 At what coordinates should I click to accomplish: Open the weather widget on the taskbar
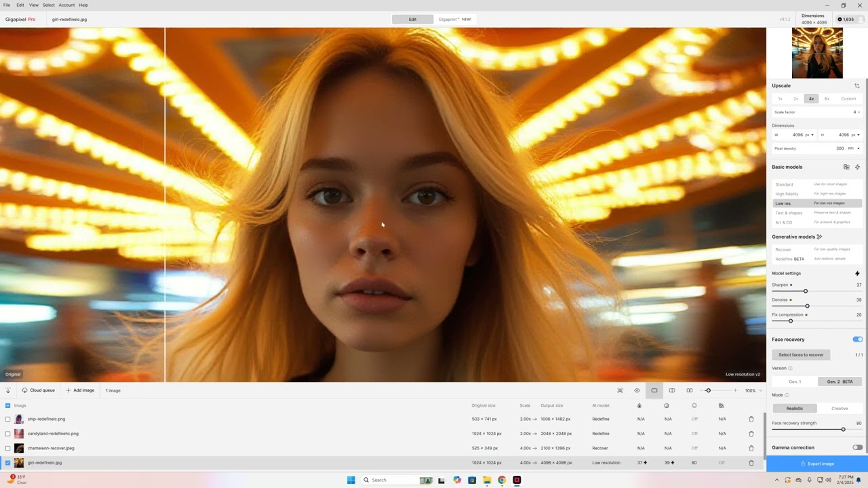click(17, 480)
